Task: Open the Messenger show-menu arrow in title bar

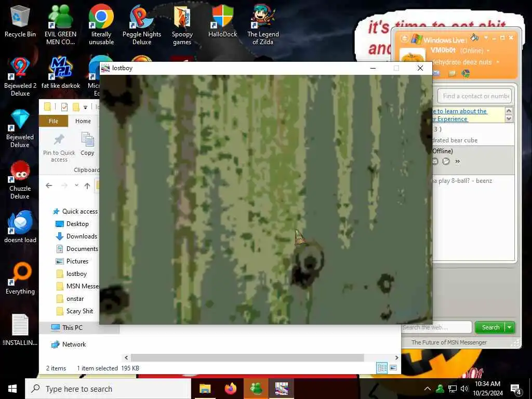Action: click(x=486, y=37)
